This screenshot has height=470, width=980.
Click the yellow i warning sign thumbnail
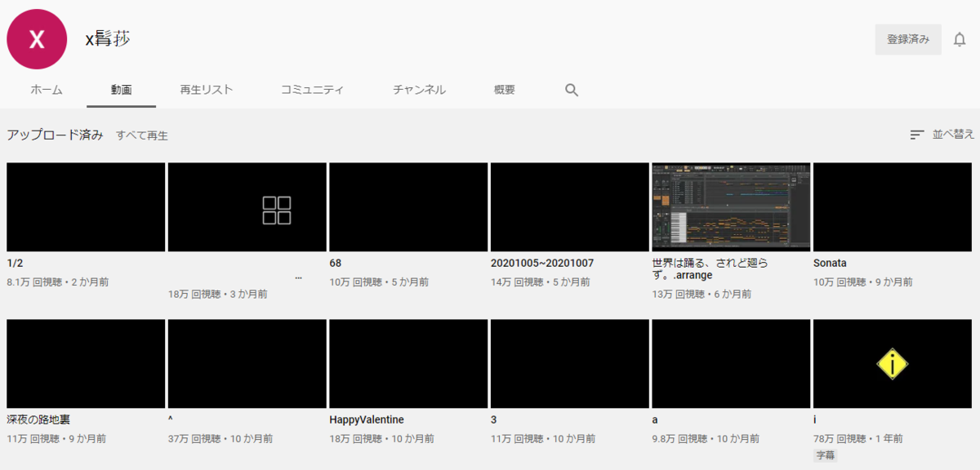click(x=893, y=364)
